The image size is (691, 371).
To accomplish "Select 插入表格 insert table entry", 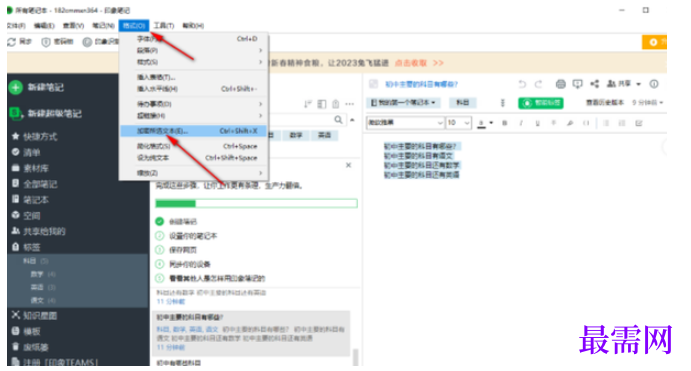I will [x=194, y=77].
